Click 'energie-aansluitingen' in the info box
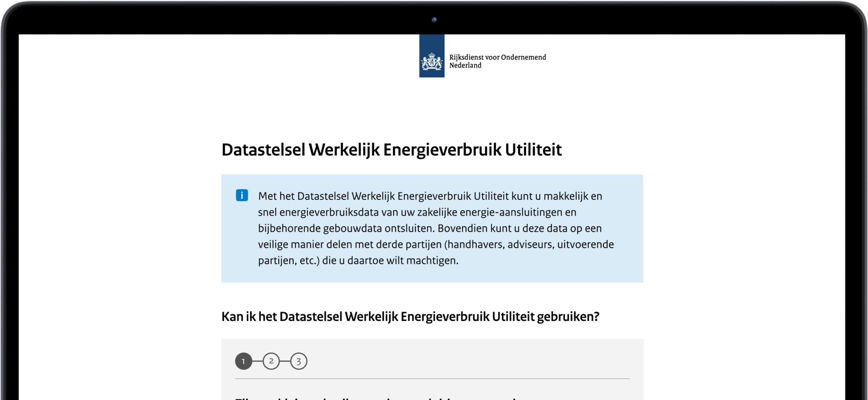Screen dimensions: 868x400 point(511,212)
